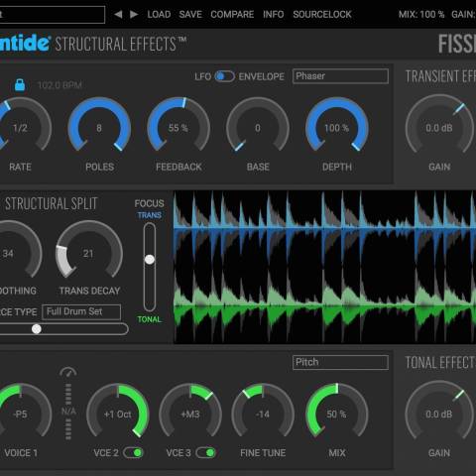Click the transient/tonal waveform display
Viewport: 476px width, 476px height.
(x=324, y=267)
